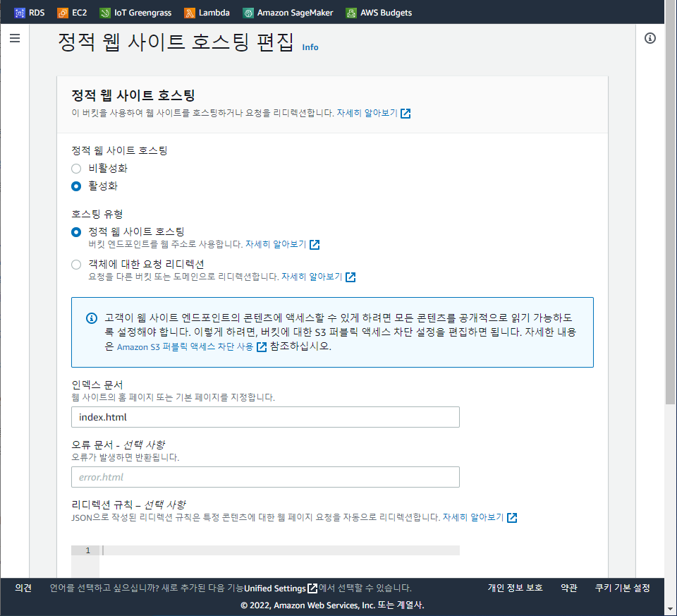Open the IoT Greengrass shortcut icon
Screen dimensions: 677x616
[105, 13]
